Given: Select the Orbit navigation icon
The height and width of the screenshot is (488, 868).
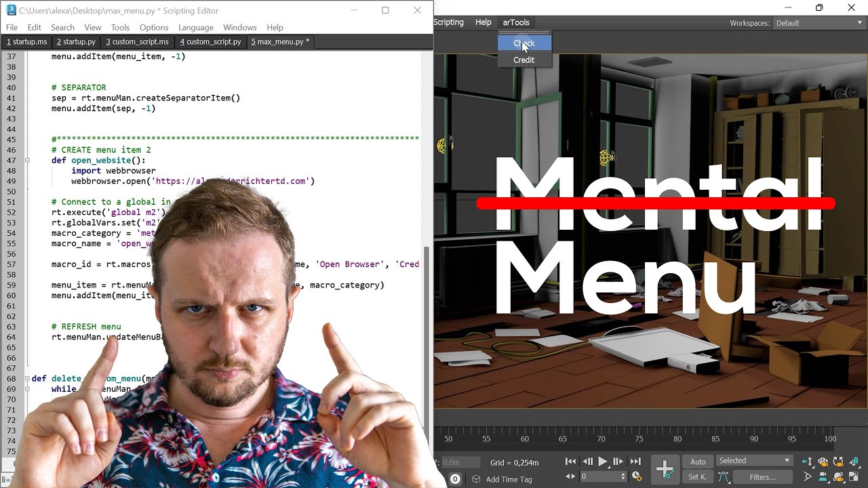Looking at the screenshot, I should click(x=838, y=462).
